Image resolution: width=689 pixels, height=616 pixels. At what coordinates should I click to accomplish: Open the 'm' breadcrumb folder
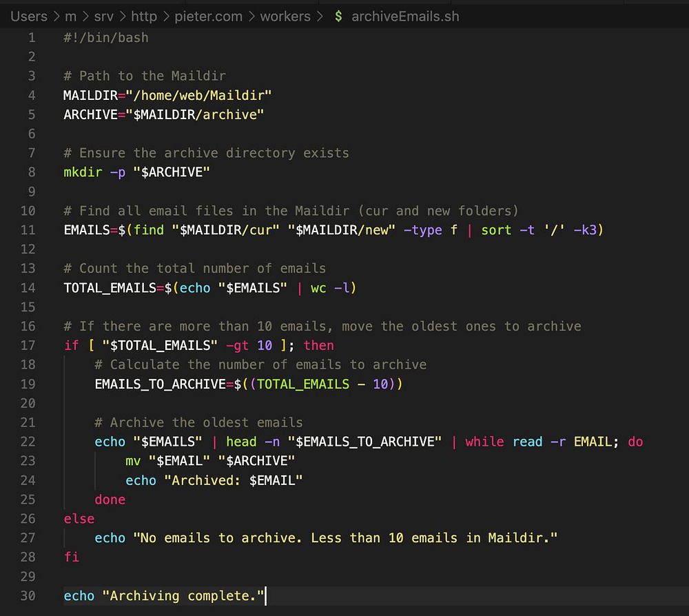click(x=71, y=17)
